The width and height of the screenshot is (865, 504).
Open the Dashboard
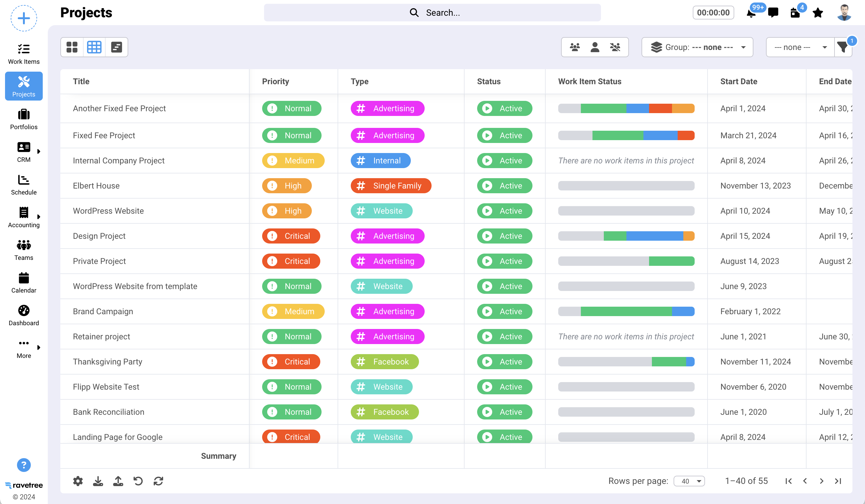coord(23,315)
